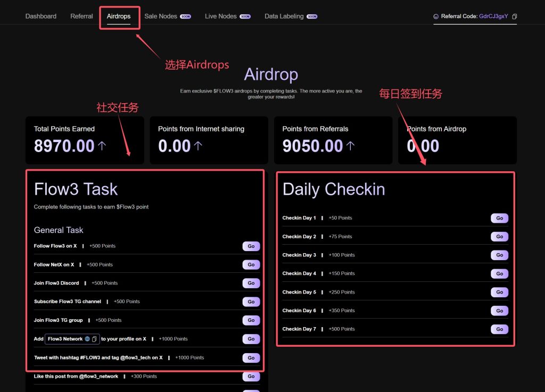The width and height of the screenshot is (545, 392).
Task: Open the Live Nodes tab
Action: tap(221, 16)
